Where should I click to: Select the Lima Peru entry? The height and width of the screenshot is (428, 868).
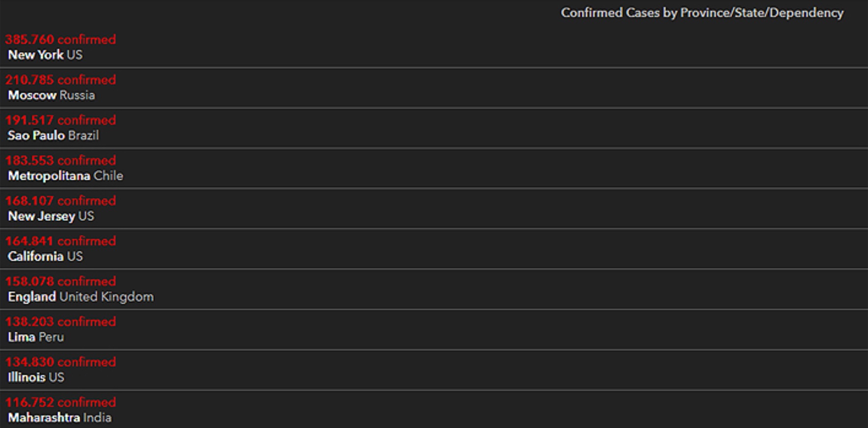pyautogui.click(x=36, y=337)
